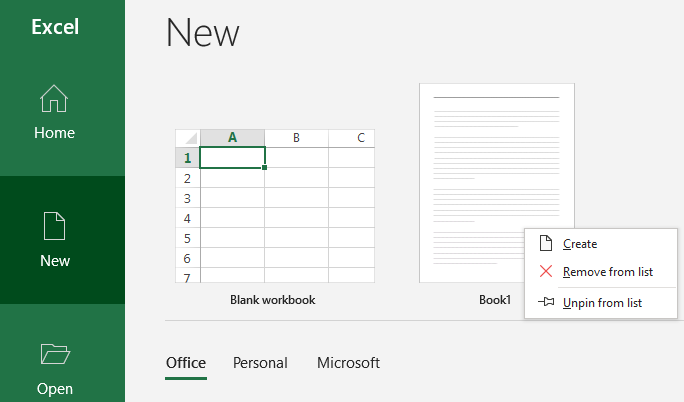The image size is (684, 402).
Task: Open the Book1 template thumbnail
Action: point(497,183)
